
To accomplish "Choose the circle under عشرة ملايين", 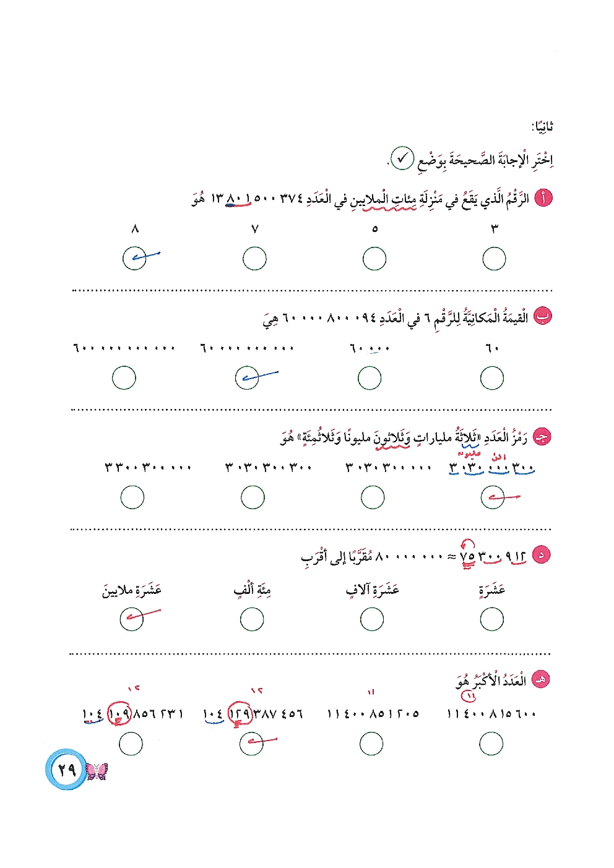I will 131,619.
